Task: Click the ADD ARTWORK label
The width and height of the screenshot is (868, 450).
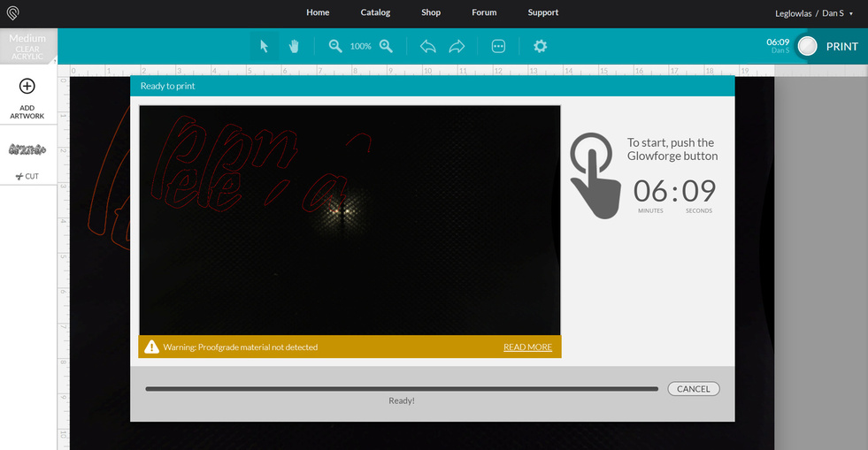Action: pos(27,111)
